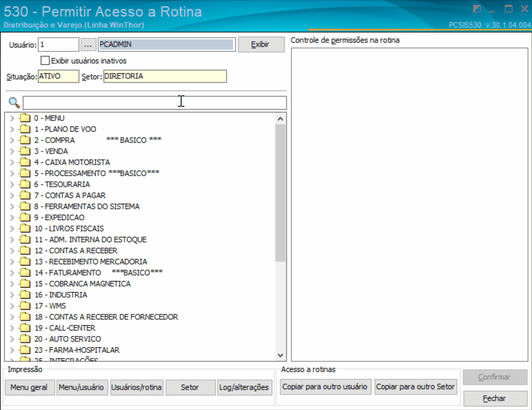Select 14 - FATURAMENTO row

[99, 272]
